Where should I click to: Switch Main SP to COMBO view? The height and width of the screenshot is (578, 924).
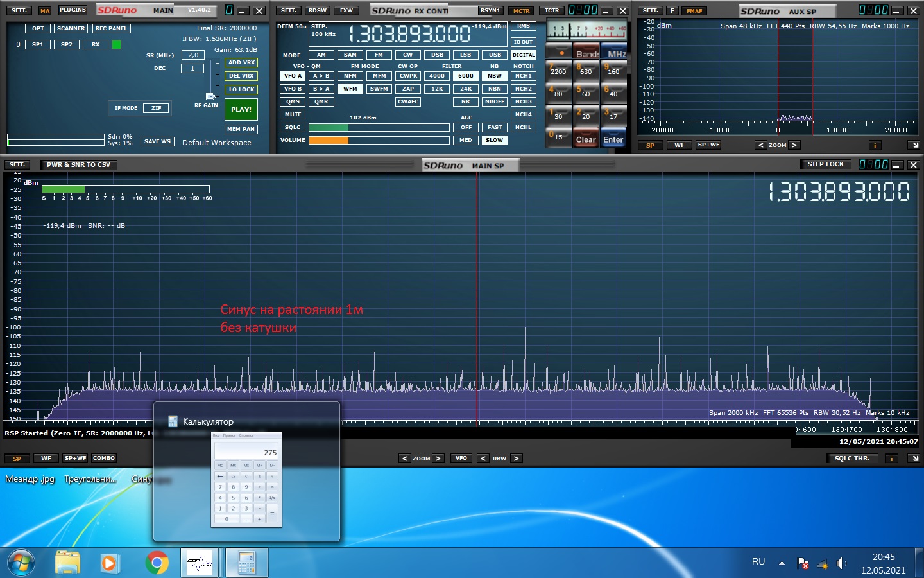tap(104, 459)
